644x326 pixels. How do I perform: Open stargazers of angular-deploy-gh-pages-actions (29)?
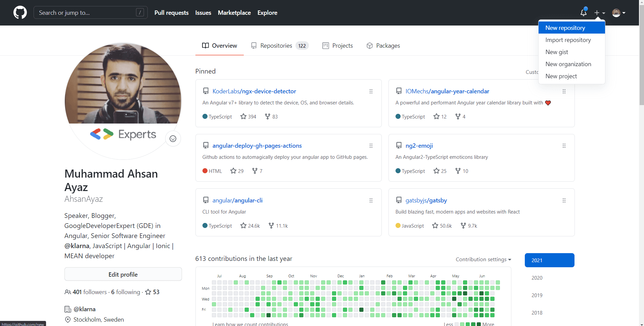click(237, 171)
